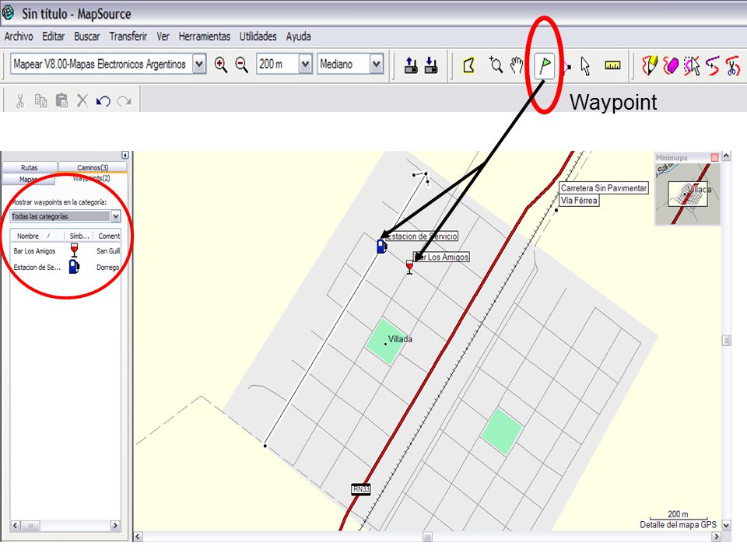Sort list by Nombre column header

pos(37,236)
